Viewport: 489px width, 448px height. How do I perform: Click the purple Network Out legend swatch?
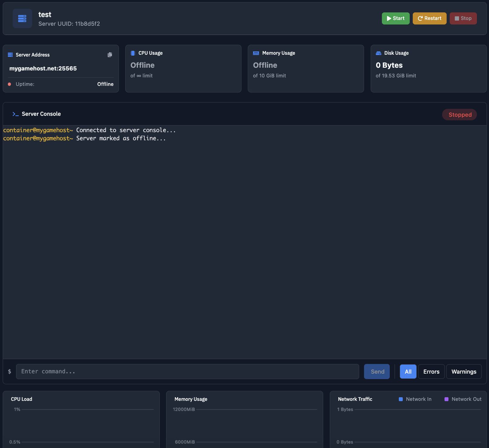coord(446,399)
